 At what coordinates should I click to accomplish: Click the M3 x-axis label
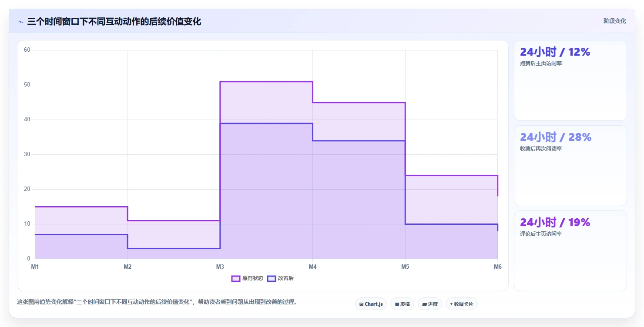[x=220, y=267]
